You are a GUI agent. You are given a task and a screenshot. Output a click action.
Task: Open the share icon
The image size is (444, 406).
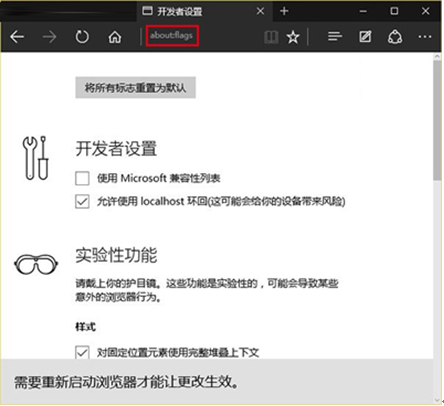coord(395,37)
